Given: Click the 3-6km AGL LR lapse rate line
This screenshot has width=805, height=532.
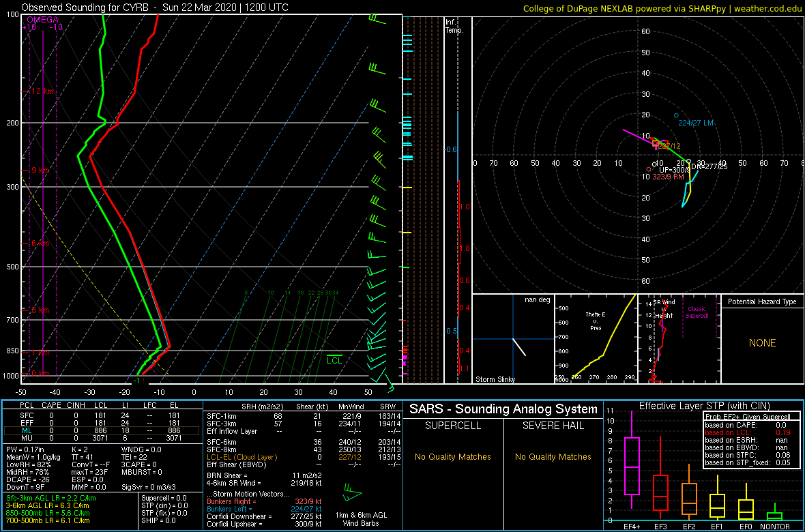Looking at the screenshot, I should (48, 506).
